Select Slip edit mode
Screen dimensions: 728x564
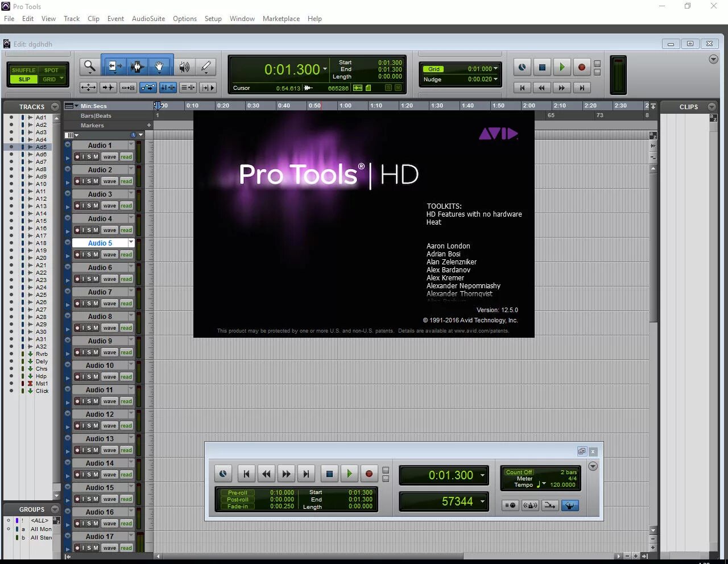click(x=24, y=79)
